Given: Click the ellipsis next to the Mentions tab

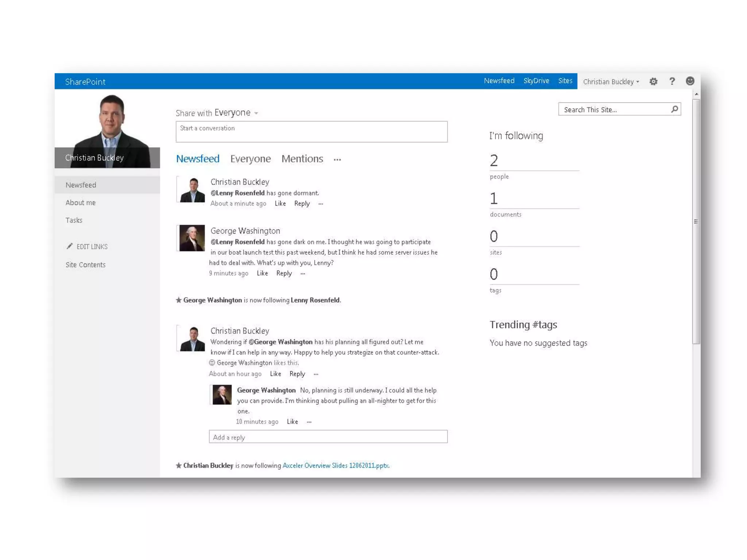Looking at the screenshot, I should point(337,160).
